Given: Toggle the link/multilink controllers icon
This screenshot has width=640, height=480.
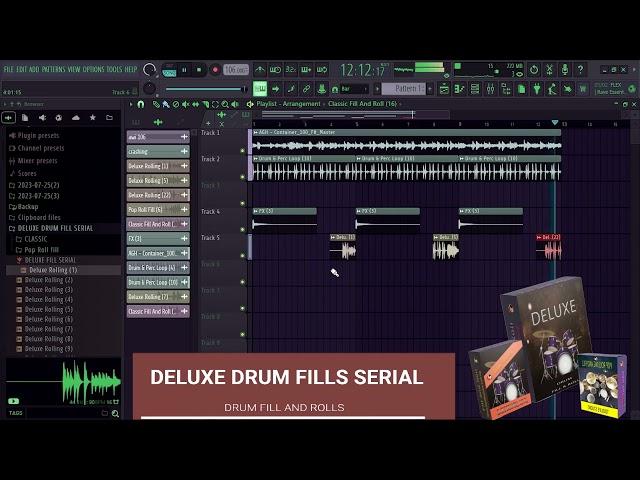Looking at the screenshot, I should click(x=306, y=89).
